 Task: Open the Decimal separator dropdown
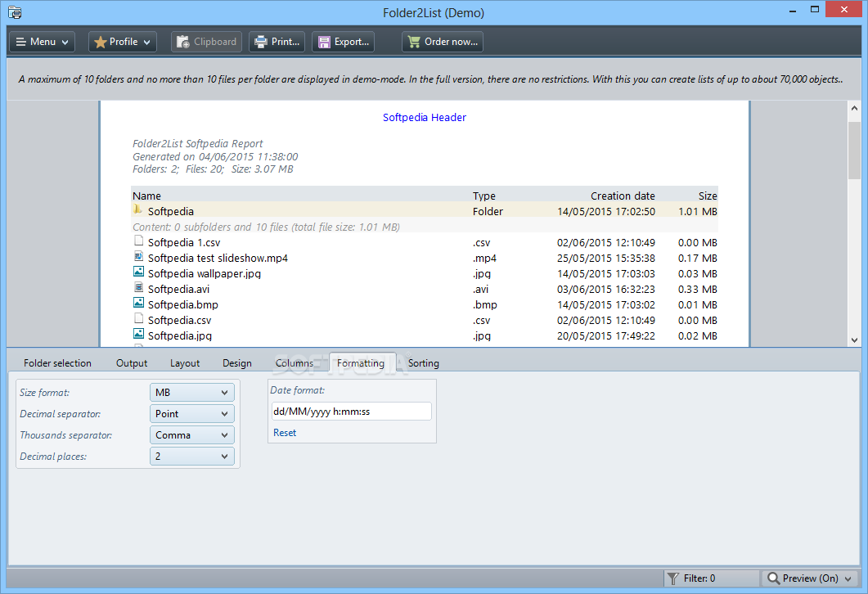point(192,413)
